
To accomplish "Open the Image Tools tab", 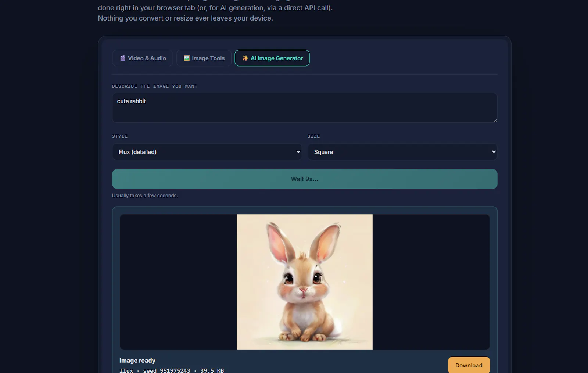I will point(204,58).
